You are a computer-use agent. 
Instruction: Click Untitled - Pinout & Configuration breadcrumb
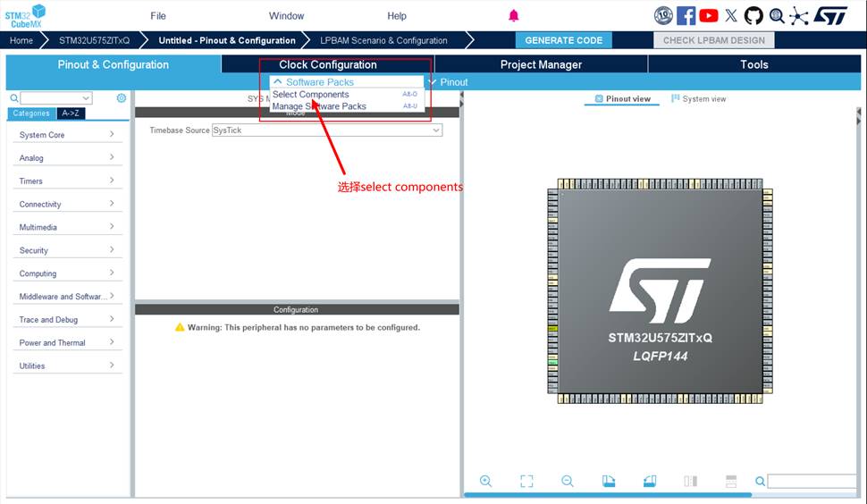227,40
